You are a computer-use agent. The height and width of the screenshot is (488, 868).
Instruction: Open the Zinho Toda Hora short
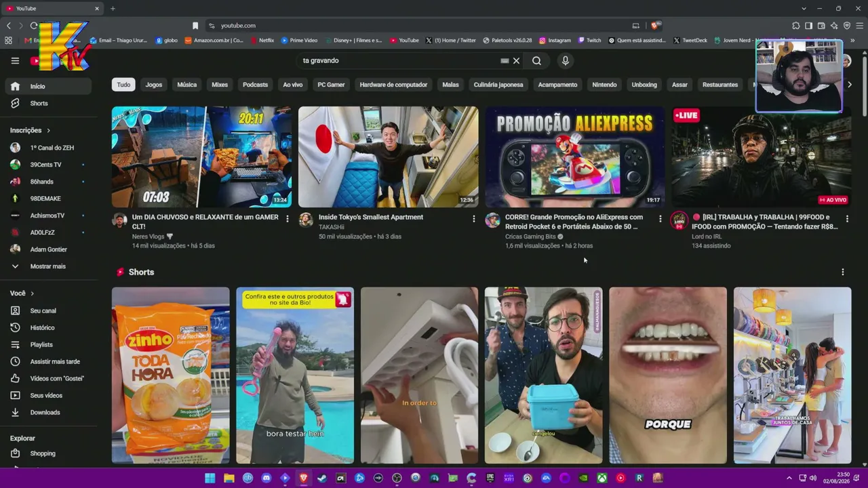coord(171,375)
